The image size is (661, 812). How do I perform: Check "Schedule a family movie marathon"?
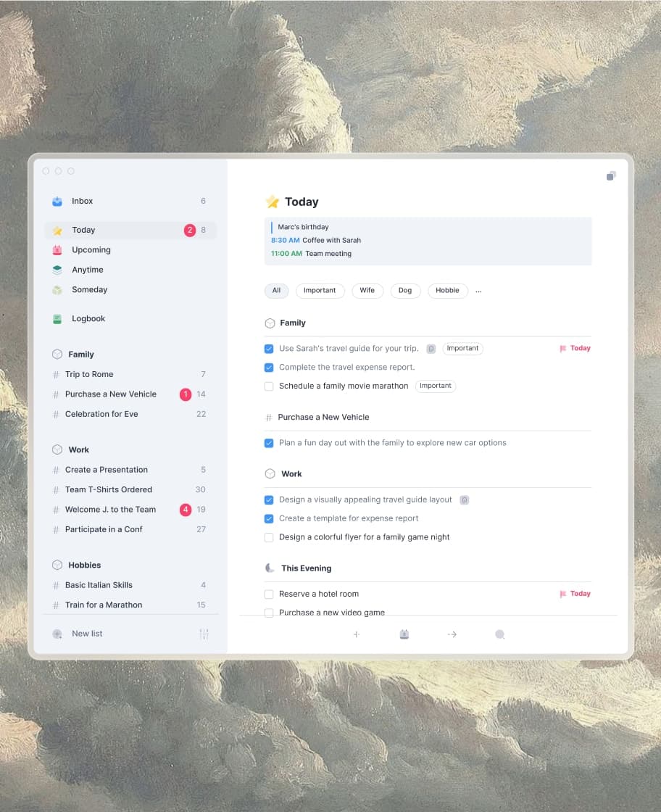(x=269, y=386)
